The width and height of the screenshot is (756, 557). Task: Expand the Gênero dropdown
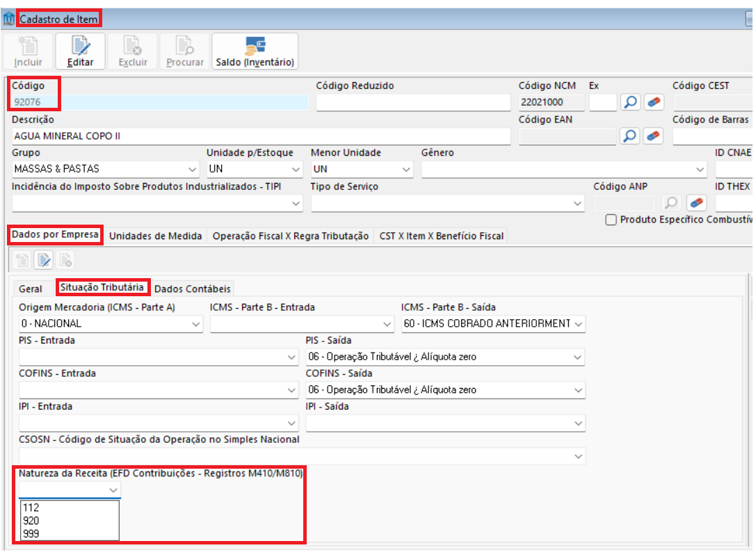700,169
